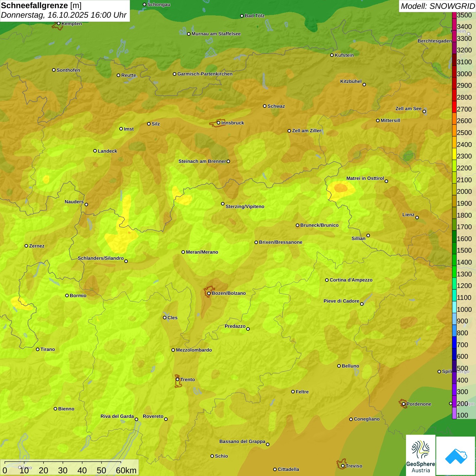Click the GeoSphere Austria logo
This screenshot has height=476, width=476.
tap(421, 456)
